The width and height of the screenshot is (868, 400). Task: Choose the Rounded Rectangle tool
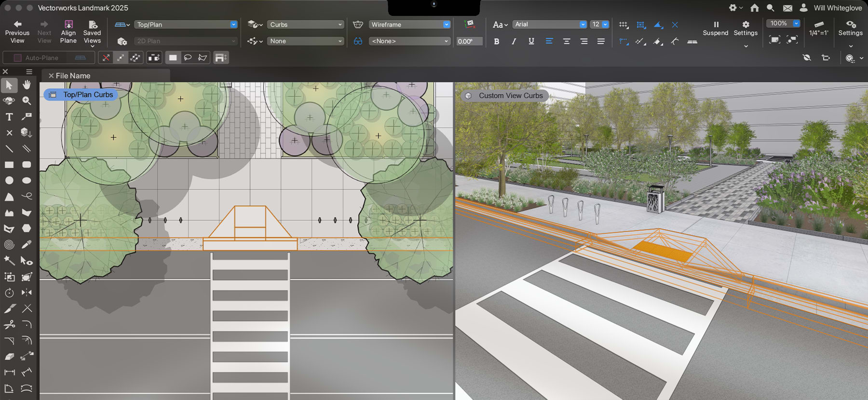pyautogui.click(x=27, y=165)
